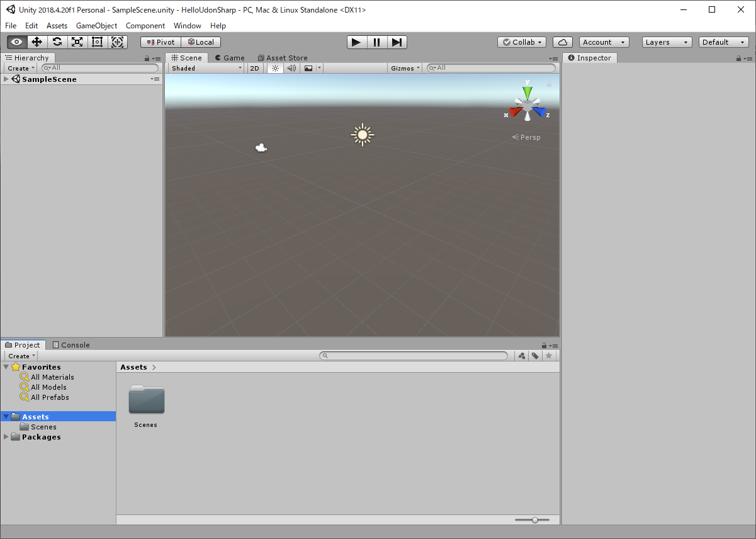Expand the Packages folder
This screenshot has width=756, height=539.
click(x=6, y=437)
